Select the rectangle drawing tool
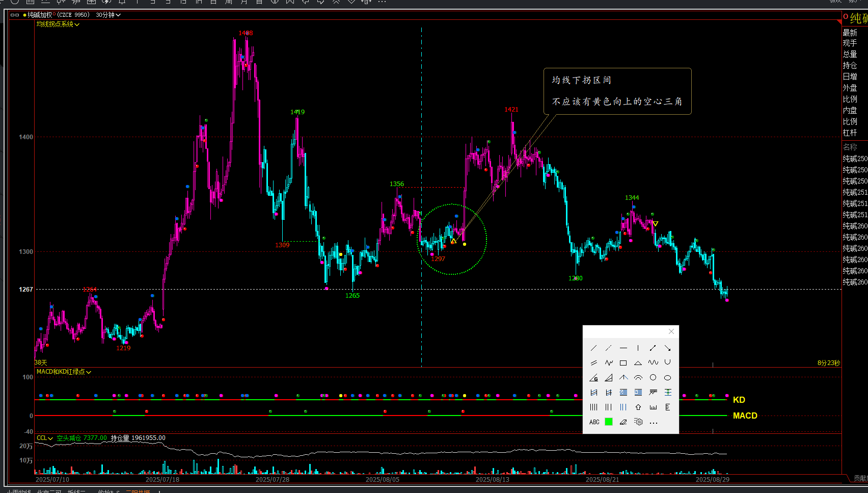The width and height of the screenshot is (868, 493). coord(623,363)
